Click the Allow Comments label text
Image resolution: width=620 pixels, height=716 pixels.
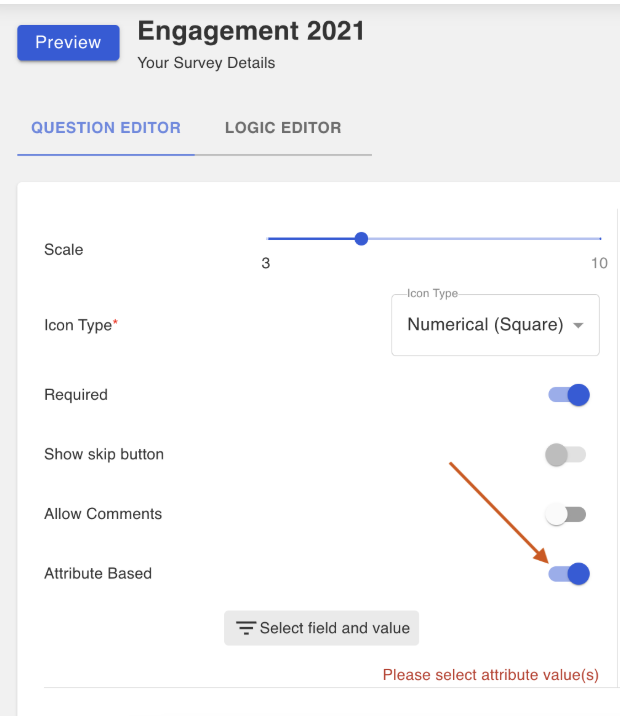(x=103, y=514)
